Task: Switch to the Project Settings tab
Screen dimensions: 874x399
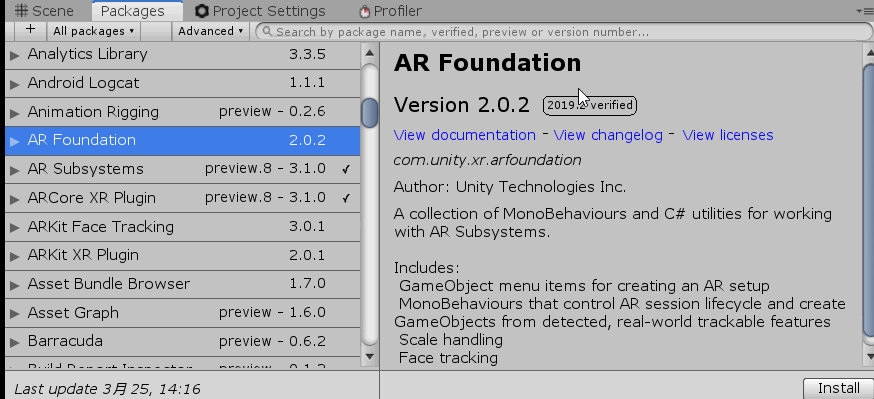Action: (260, 11)
